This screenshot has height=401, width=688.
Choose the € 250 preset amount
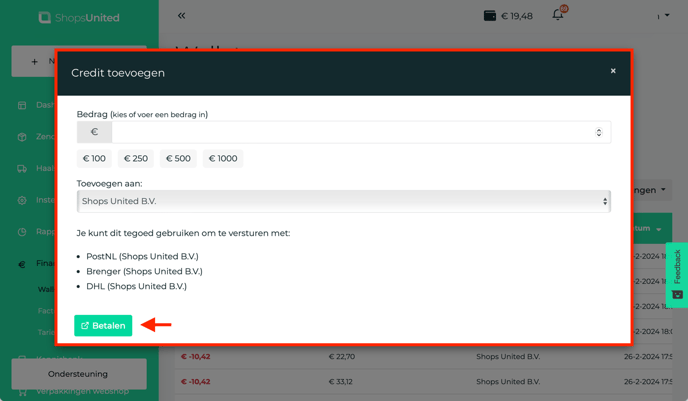136,158
